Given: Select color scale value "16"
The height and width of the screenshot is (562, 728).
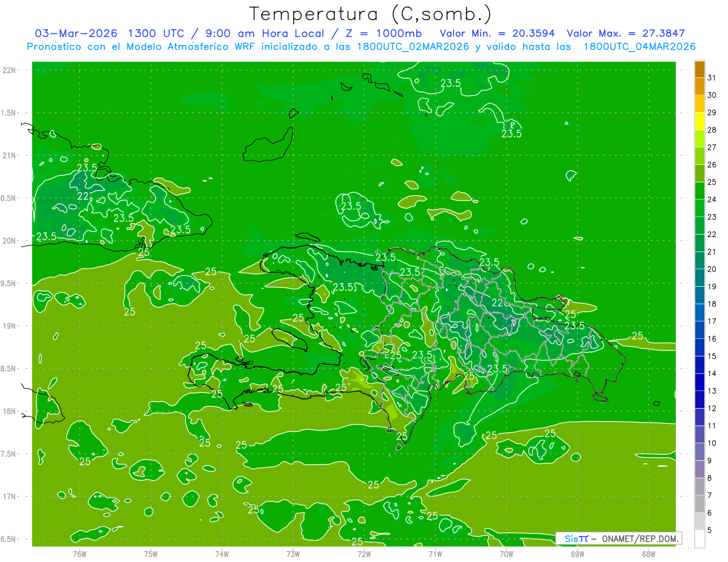Looking at the screenshot, I should (x=712, y=339).
